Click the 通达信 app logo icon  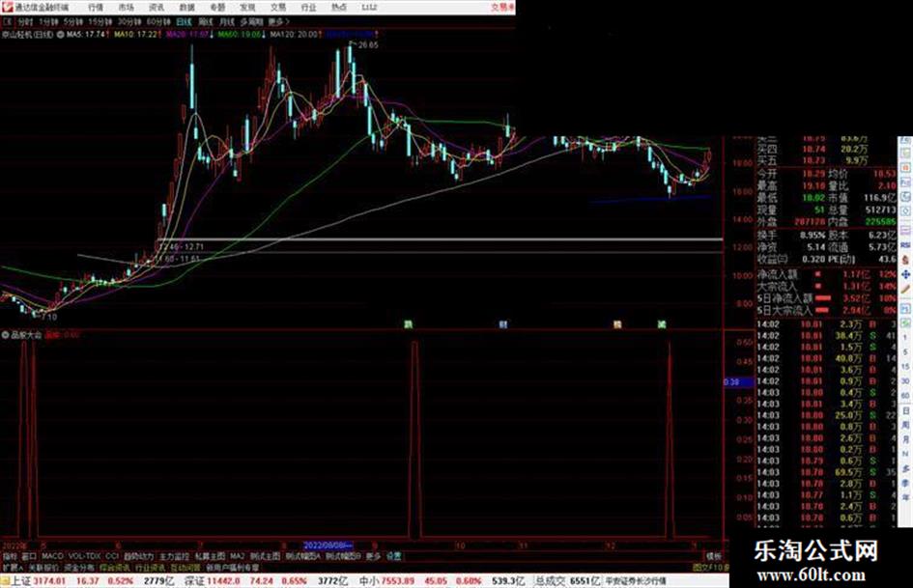7,7
